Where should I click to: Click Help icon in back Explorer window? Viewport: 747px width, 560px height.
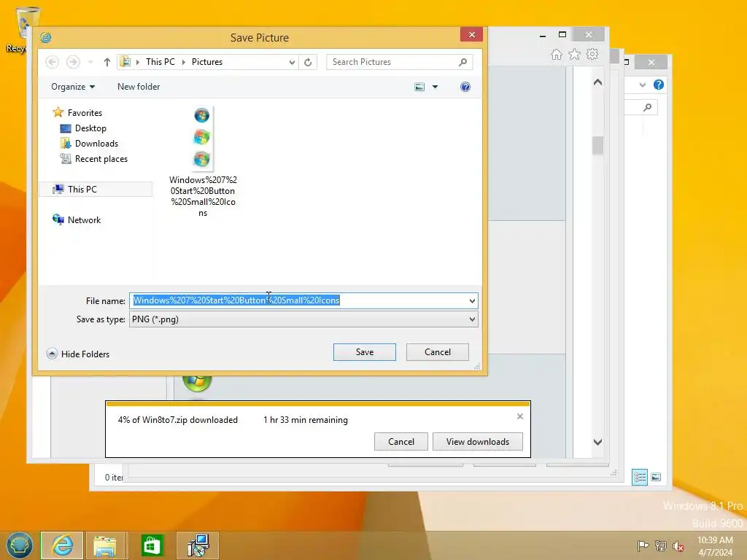pos(659,85)
